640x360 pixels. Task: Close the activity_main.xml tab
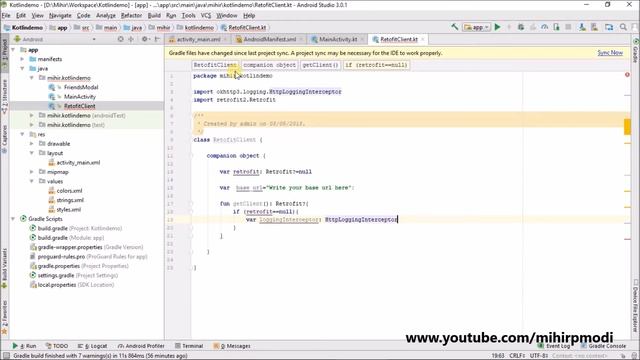point(225,39)
